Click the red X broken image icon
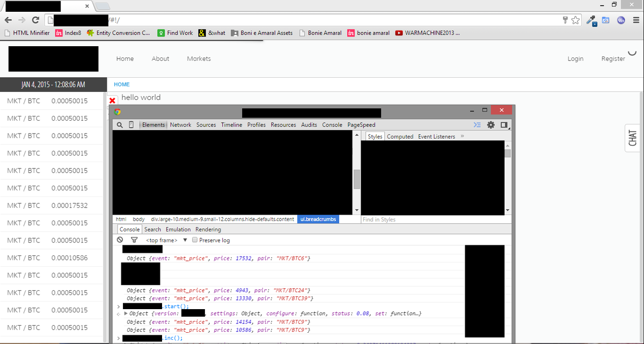644x344 pixels. tap(113, 101)
